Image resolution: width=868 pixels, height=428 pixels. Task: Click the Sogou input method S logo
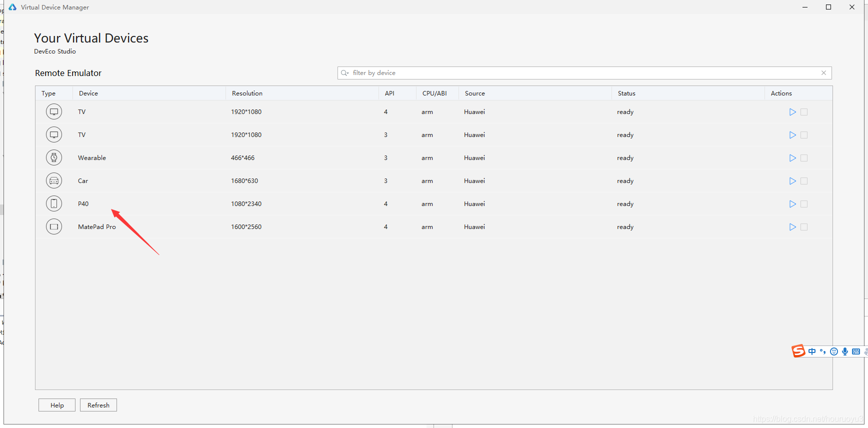tap(798, 351)
